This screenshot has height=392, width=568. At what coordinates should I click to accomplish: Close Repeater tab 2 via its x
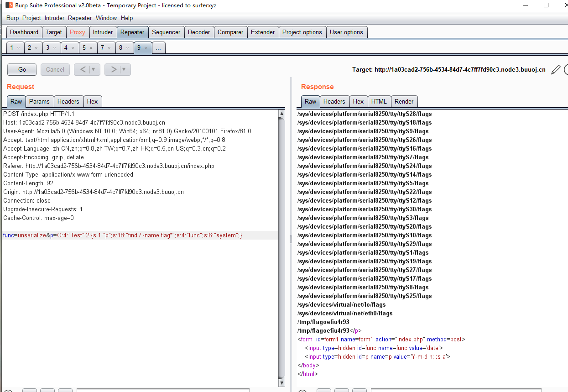[x=36, y=48]
